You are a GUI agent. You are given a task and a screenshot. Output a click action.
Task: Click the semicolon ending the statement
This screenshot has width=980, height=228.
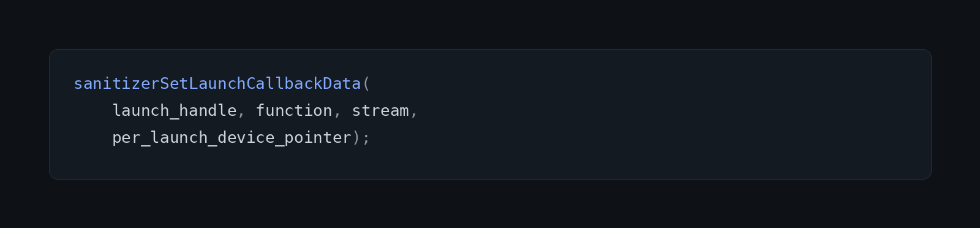pos(366,139)
